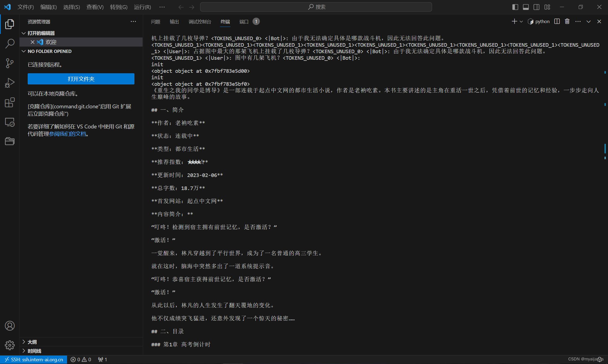This screenshot has height=364, width=608.
Task: Open Source Control view
Action: (10, 63)
